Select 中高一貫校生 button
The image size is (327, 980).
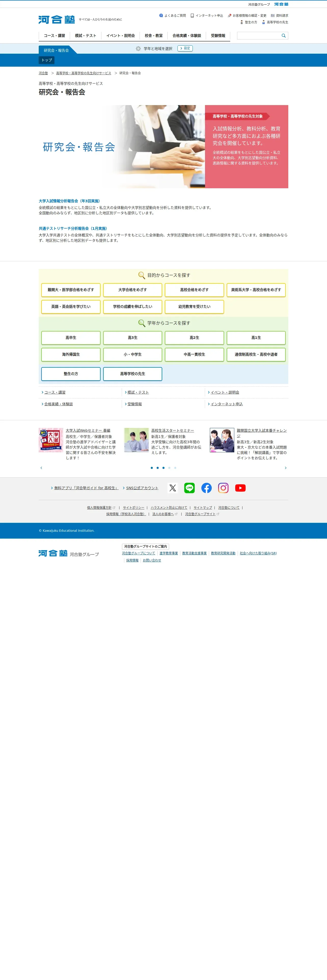[195, 355]
